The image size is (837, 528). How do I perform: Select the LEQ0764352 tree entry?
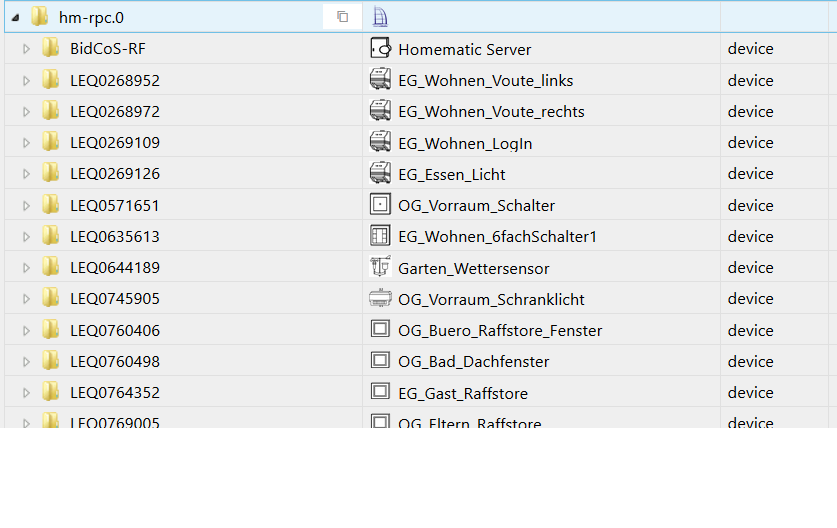(x=115, y=393)
